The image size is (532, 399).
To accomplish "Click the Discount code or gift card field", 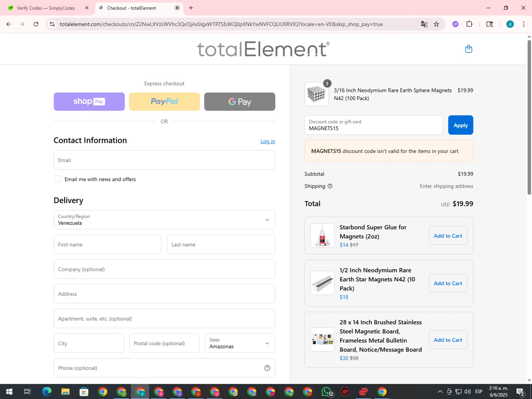I will point(373,125).
